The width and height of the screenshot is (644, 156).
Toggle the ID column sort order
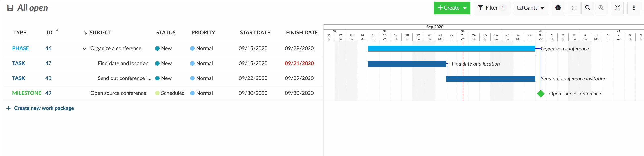point(57,32)
